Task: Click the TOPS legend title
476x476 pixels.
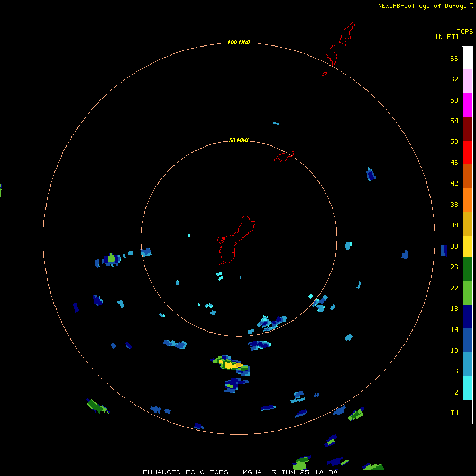Action: coord(465,31)
